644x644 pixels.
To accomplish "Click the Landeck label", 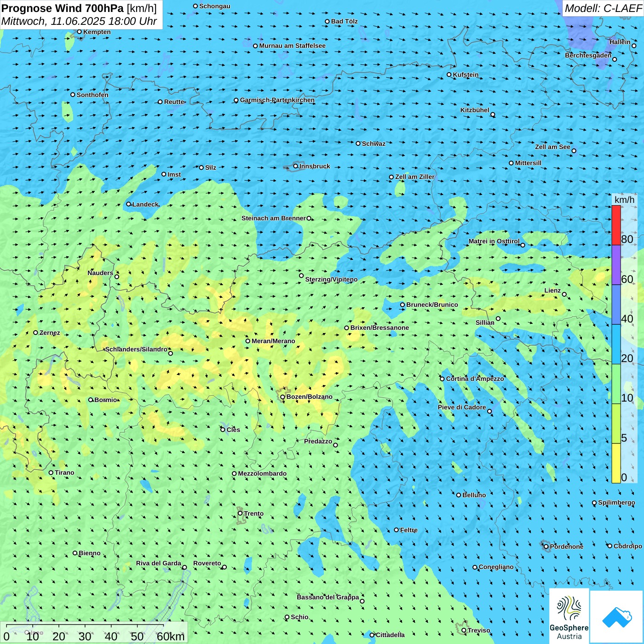I will click(145, 204).
